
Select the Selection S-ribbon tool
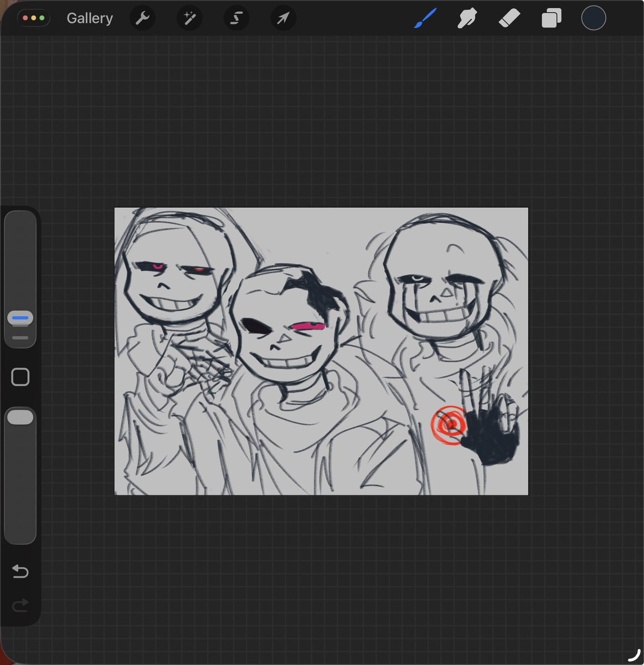pyautogui.click(x=236, y=19)
